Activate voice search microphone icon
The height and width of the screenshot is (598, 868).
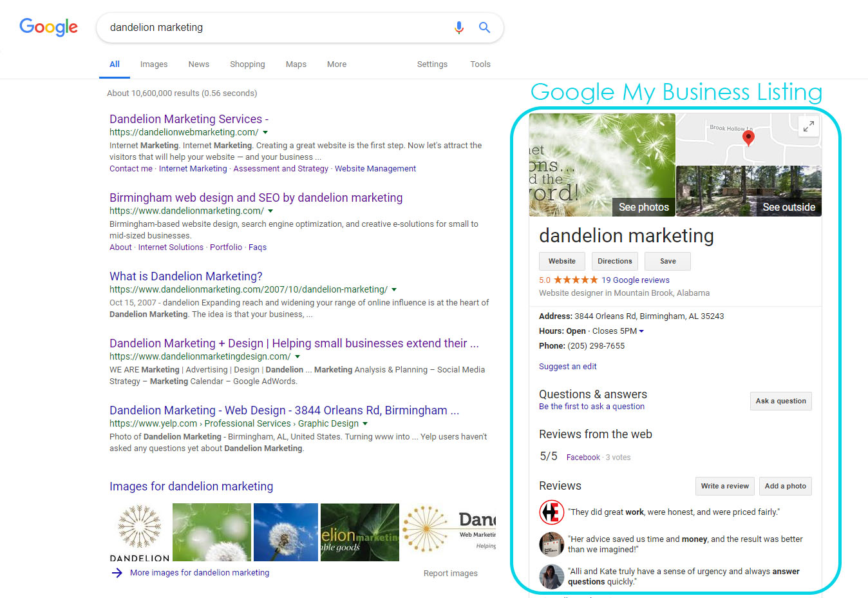[x=458, y=28]
